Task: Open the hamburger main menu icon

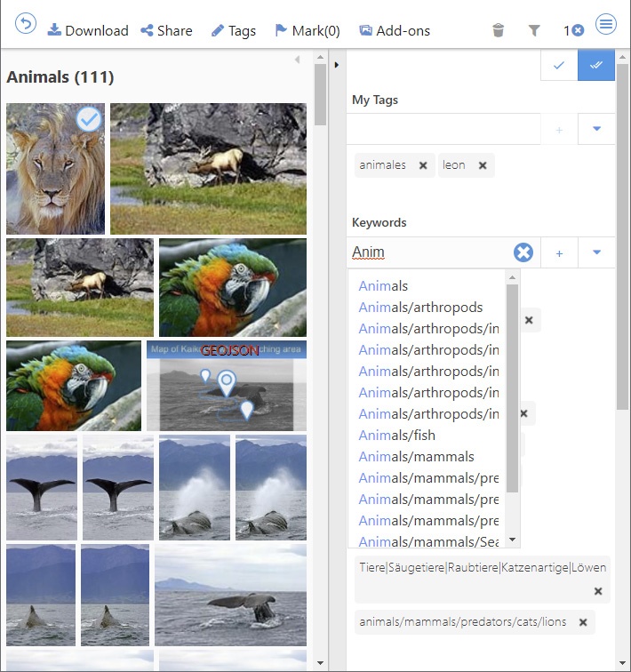Action: [606, 25]
